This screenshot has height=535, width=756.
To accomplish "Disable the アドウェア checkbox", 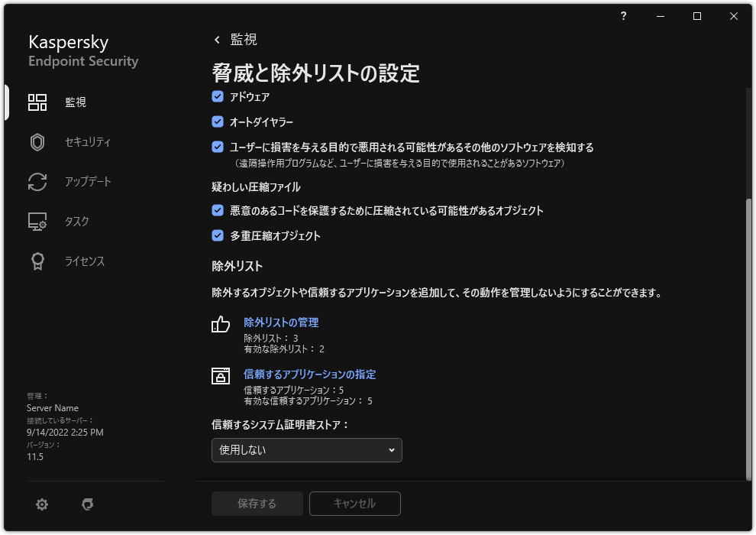I will [x=216, y=97].
